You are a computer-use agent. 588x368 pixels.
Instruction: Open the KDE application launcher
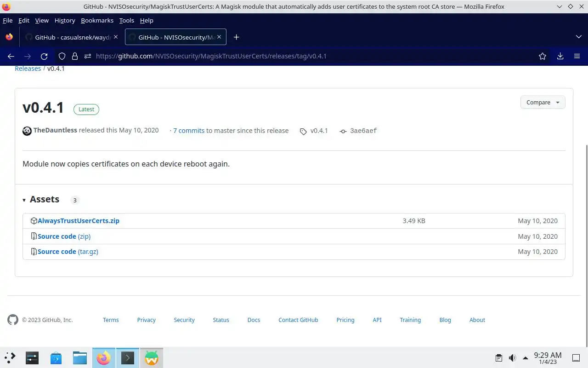tap(10, 357)
